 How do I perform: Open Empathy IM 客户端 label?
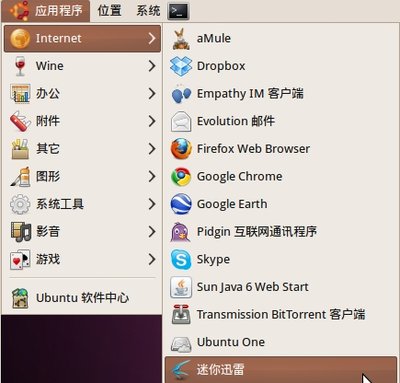250,94
